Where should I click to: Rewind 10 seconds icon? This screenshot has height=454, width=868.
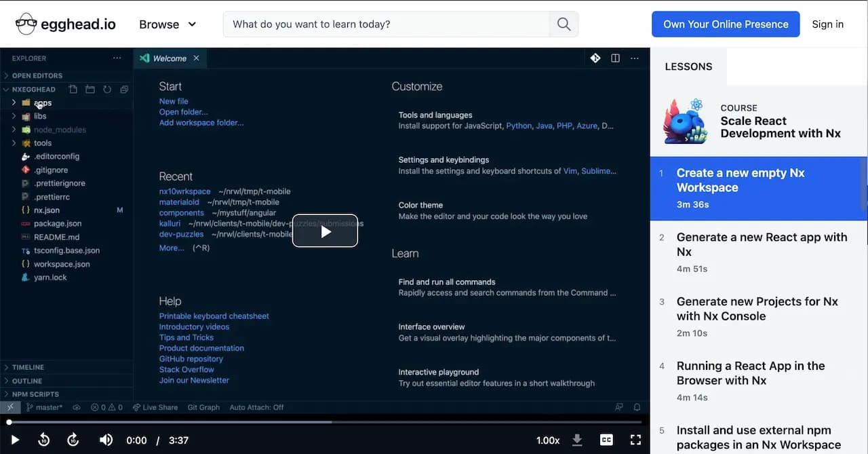(x=43, y=440)
